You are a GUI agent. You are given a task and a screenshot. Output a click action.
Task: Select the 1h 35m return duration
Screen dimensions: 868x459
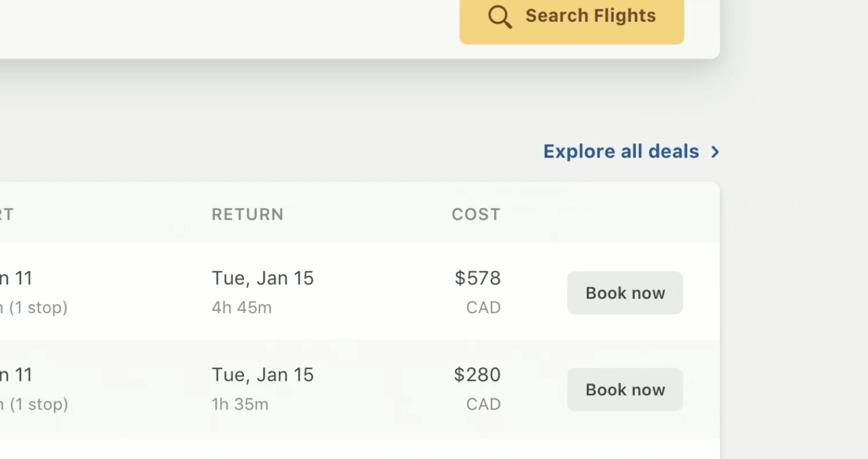click(x=240, y=404)
